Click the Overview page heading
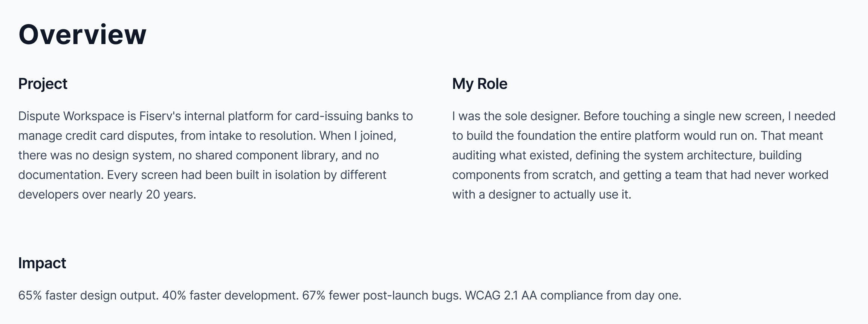This screenshot has width=868, height=324. coord(82,34)
